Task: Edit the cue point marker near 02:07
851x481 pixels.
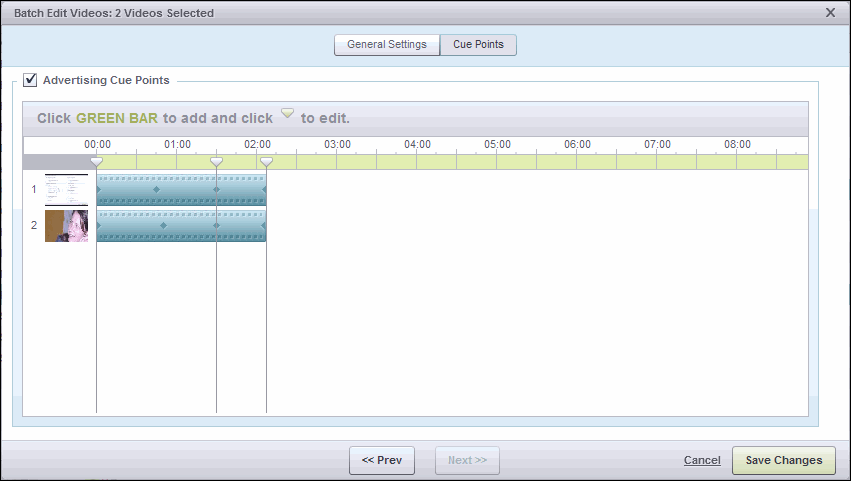Action: 266,162
